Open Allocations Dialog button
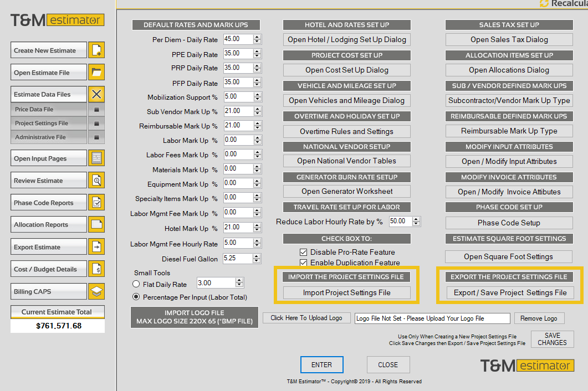Screen dimensions: 588x391 509,70
